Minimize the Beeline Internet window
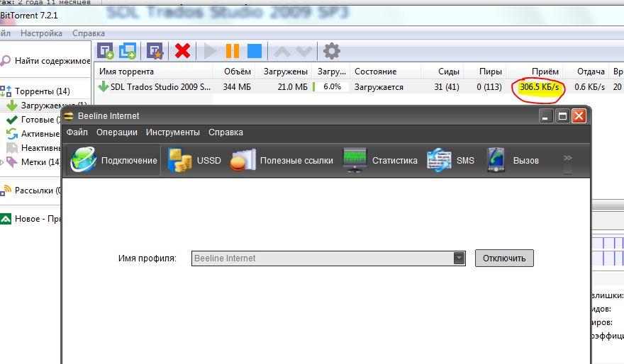 (545, 116)
